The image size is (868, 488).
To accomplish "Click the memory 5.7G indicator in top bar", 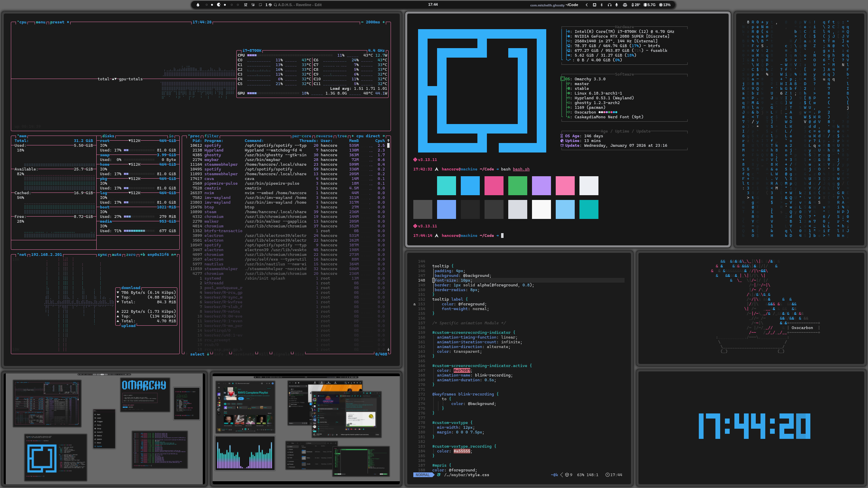I will [650, 5].
